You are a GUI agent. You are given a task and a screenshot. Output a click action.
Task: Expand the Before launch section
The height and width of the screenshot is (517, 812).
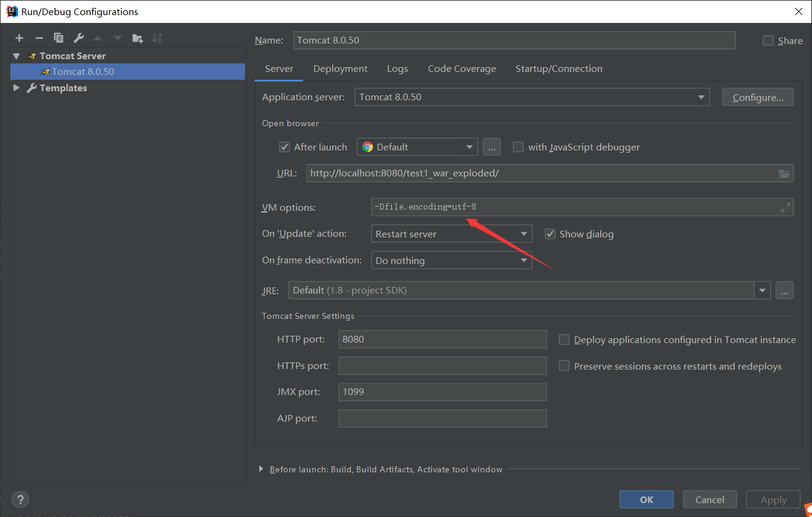click(261, 469)
